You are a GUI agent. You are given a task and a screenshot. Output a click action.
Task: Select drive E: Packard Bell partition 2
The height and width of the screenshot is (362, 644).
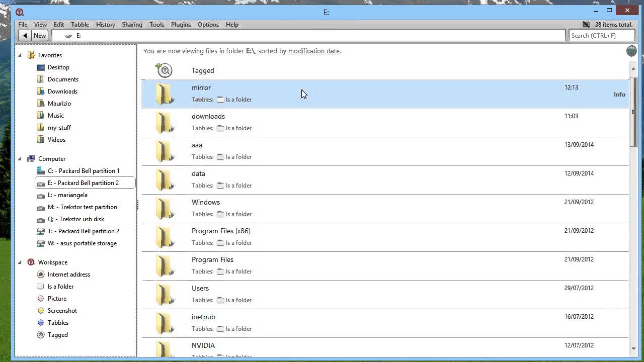pos(85,183)
